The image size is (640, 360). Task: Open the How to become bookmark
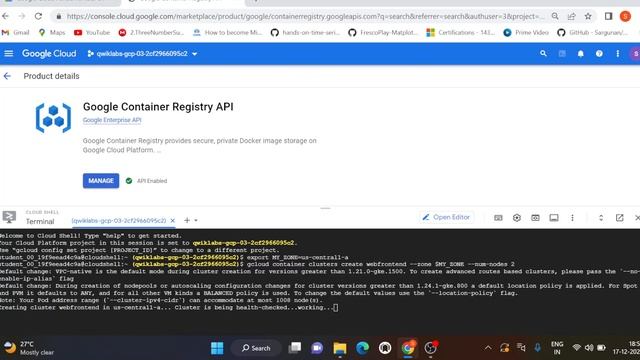[x=227, y=32]
